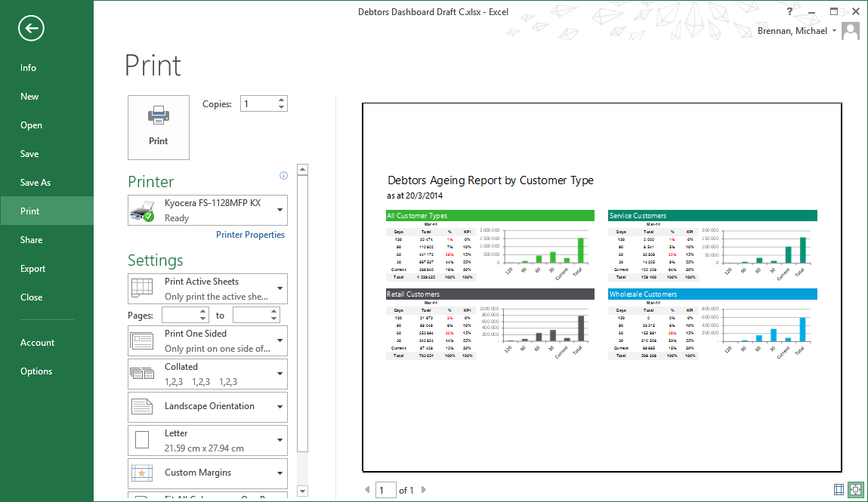Open the Export menu item
The image size is (868, 502).
(33, 269)
